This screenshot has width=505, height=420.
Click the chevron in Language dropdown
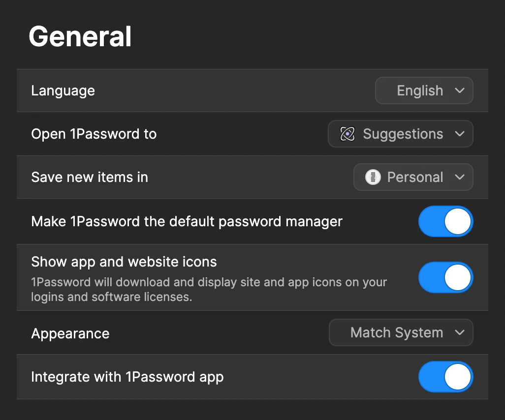pyautogui.click(x=460, y=90)
